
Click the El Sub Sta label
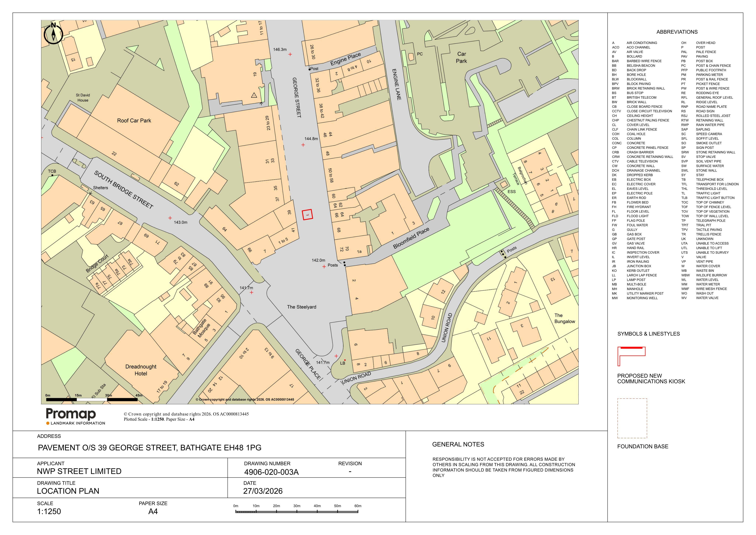pyautogui.click(x=98, y=391)
